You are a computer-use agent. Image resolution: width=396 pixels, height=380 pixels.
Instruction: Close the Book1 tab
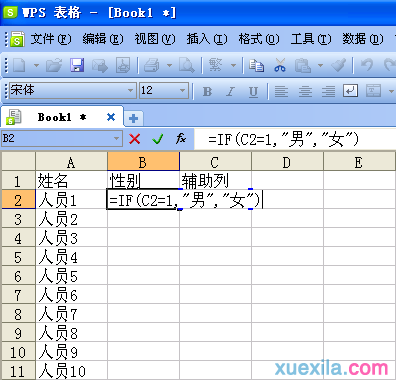pos(111,117)
